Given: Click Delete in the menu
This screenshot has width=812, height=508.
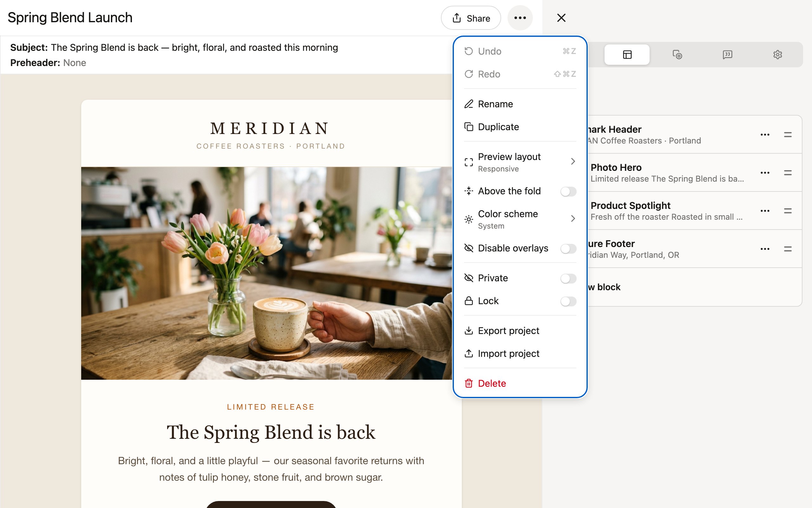Looking at the screenshot, I should pos(520,383).
